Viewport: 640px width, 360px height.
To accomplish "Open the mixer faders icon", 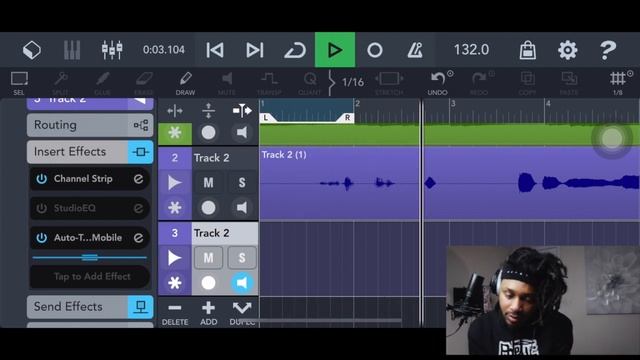I will click(x=112, y=50).
